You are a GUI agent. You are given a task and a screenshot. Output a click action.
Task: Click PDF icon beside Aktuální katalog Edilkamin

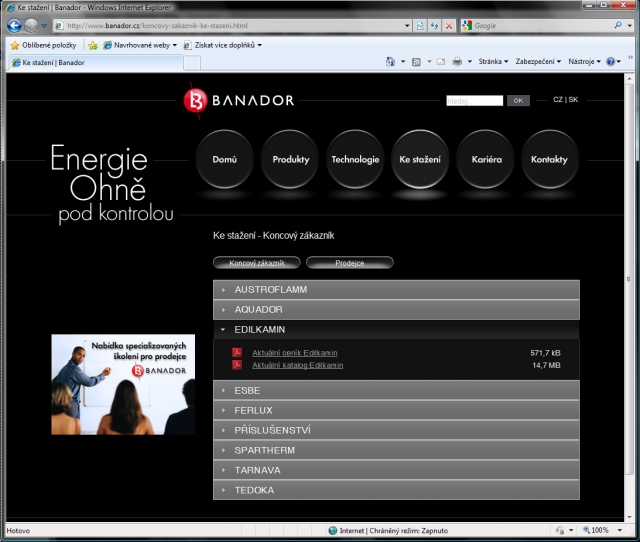click(x=237, y=364)
